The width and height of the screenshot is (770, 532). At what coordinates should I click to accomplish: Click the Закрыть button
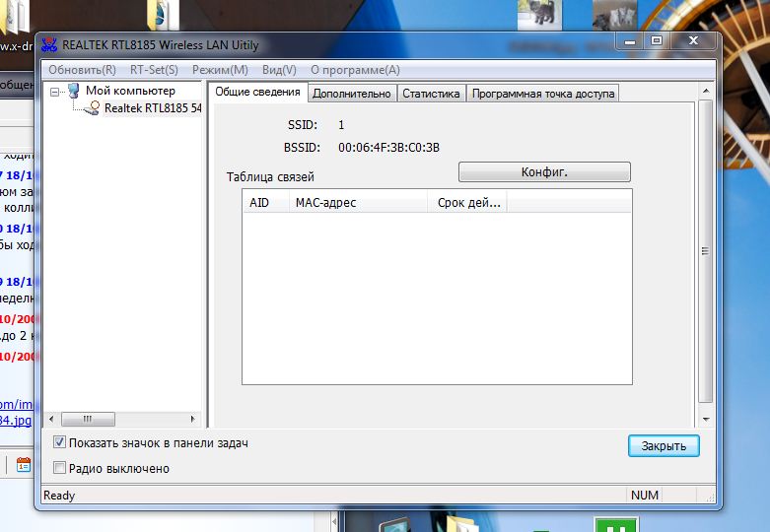pos(664,445)
